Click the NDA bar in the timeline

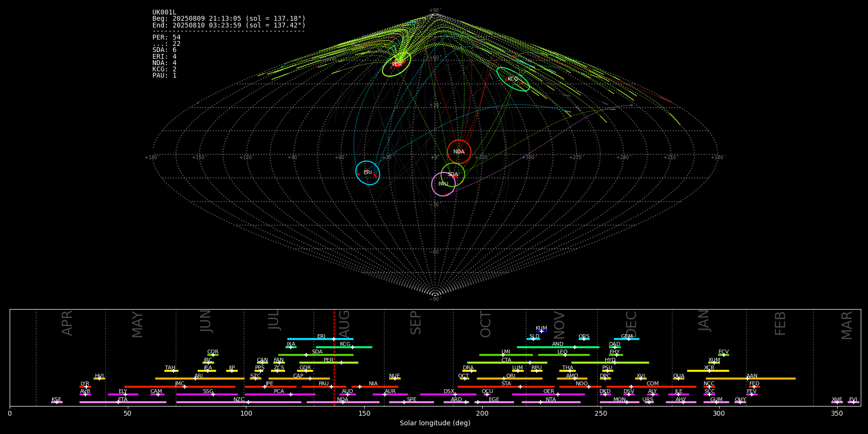coord(343,402)
